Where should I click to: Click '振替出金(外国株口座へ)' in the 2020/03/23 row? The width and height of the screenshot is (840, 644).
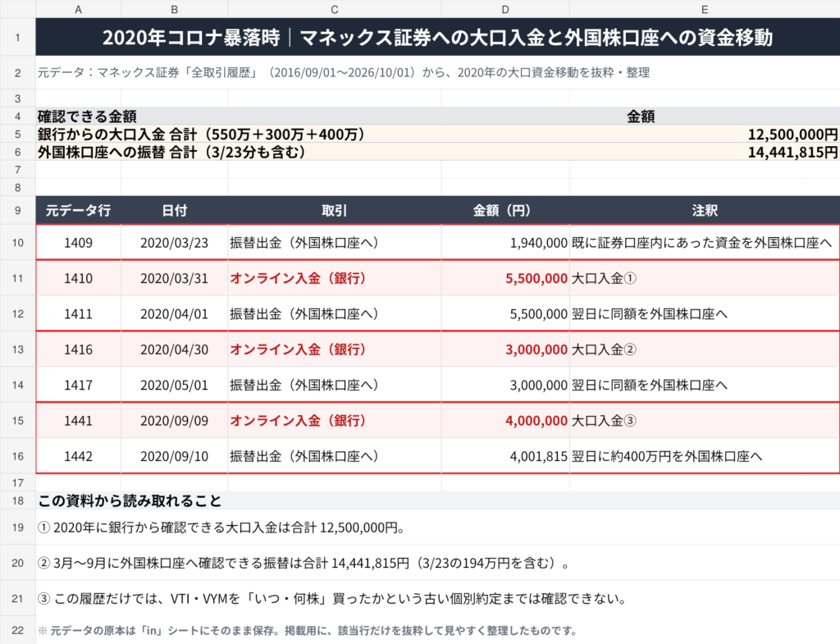click(x=335, y=242)
